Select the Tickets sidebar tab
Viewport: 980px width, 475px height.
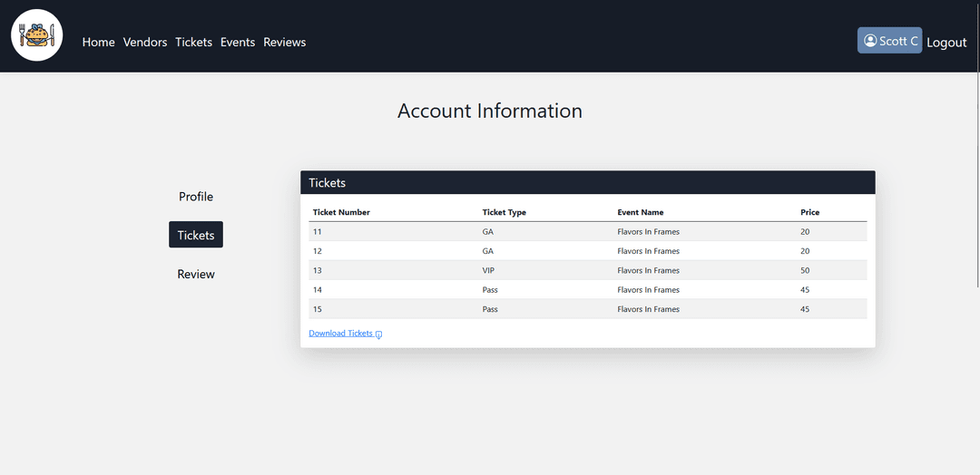pyautogui.click(x=196, y=235)
